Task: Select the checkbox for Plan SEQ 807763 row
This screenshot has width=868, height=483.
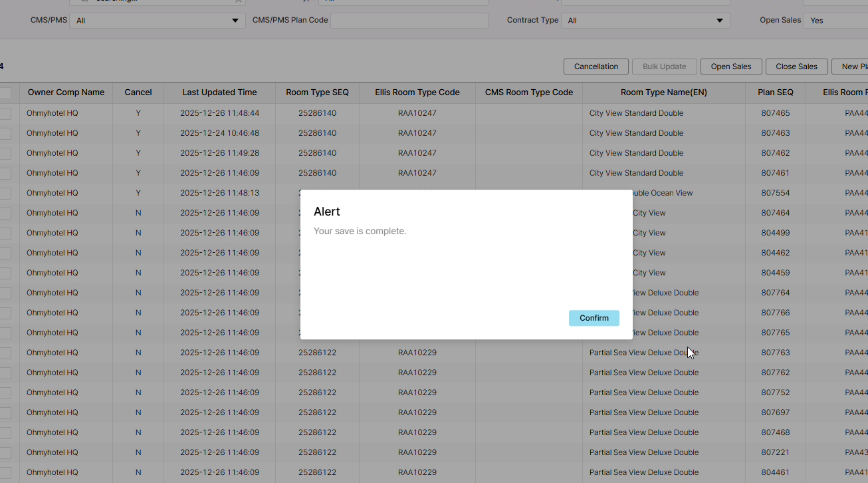Action: point(5,353)
